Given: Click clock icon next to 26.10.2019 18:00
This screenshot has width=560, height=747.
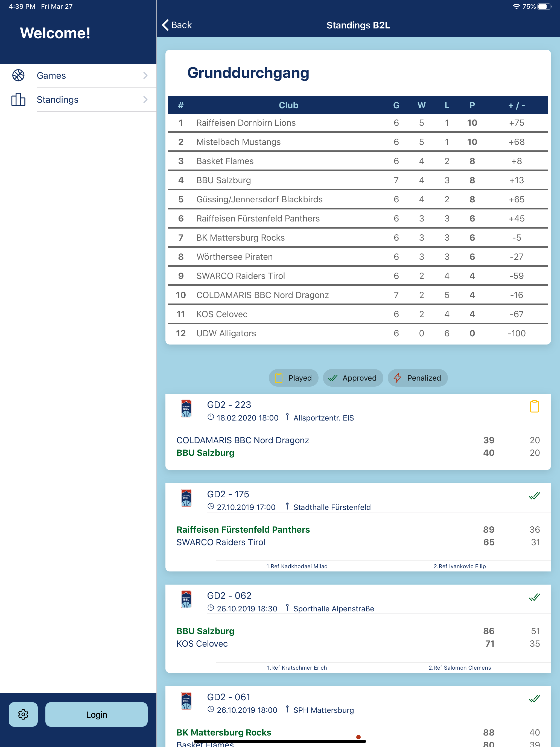Looking at the screenshot, I should (211, 709).
